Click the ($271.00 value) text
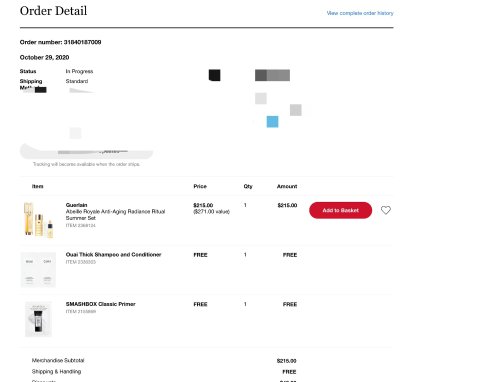Viewport: 480px width, 382px height. (211, 212)
